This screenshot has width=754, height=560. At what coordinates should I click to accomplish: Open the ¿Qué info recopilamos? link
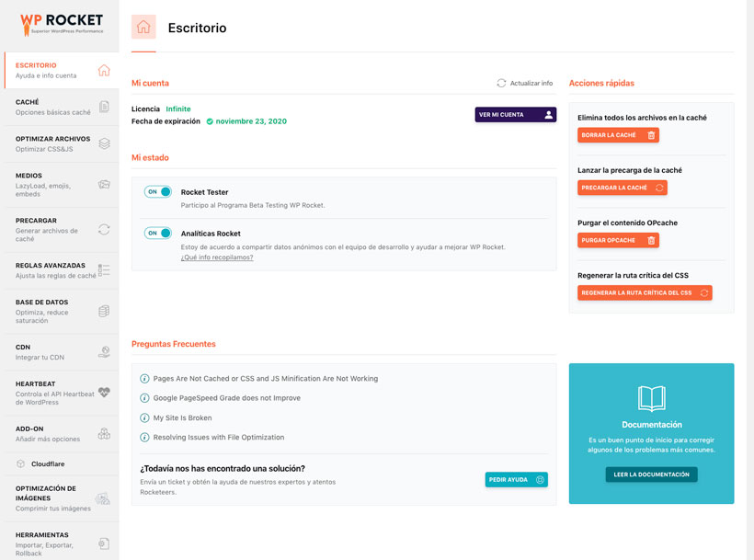point(217,257)
